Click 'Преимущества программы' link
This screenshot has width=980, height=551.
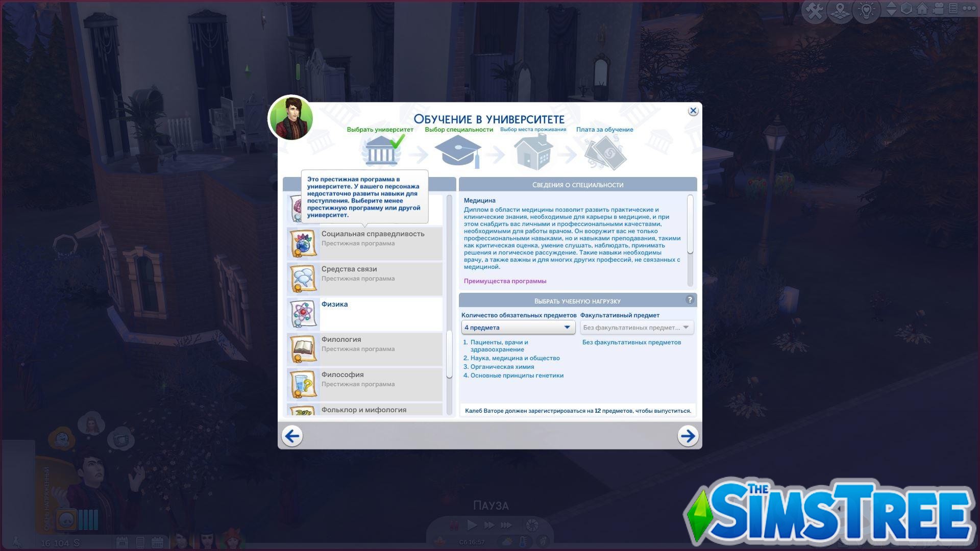(505, 281)
